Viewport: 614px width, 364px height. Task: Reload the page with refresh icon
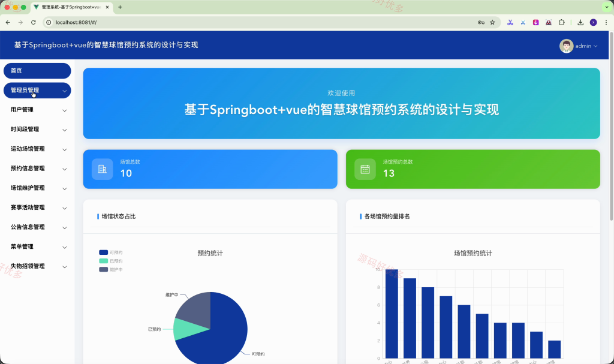tap(34, 22)
